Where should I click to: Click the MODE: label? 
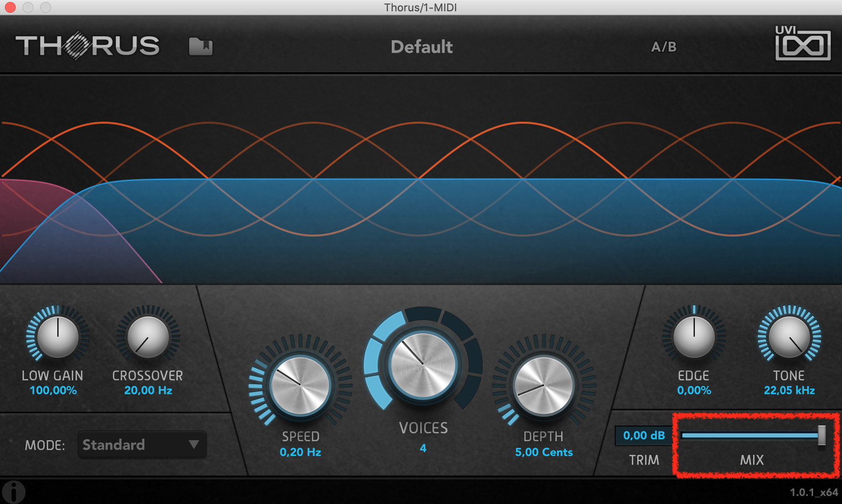tap(45, 445)
